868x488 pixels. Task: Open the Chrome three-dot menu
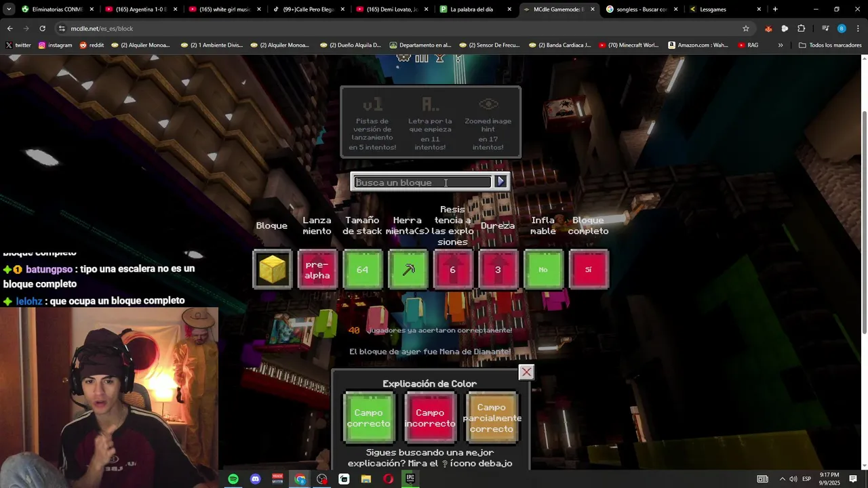pos(858,28)
